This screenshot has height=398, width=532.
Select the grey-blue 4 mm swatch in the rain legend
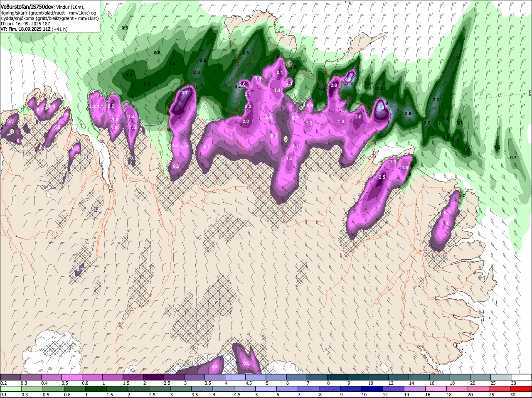coord(224,389)
